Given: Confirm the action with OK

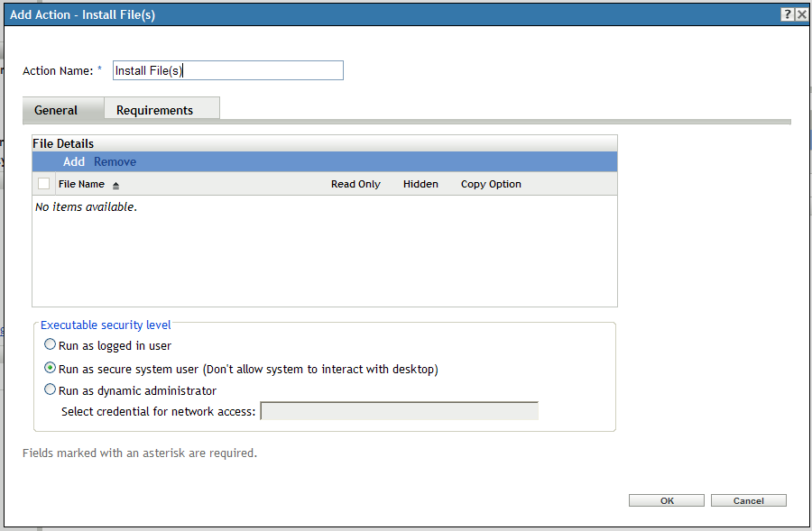Looking at the screenshot, I should pyautogui.click(x=666, y=499).
